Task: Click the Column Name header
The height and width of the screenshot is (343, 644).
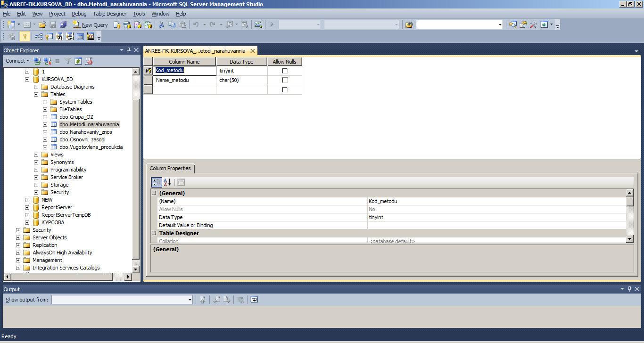Action: coord(184,62)
